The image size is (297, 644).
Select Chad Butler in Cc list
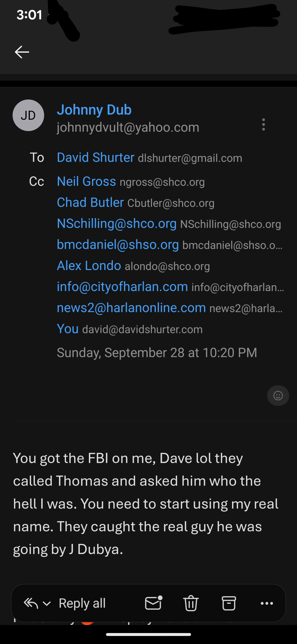pyautogui.click(x=90, y=203)
